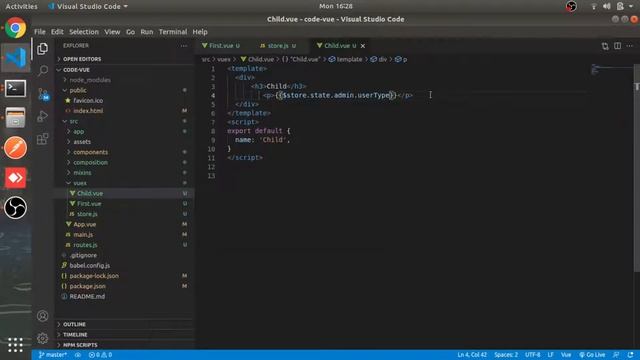Open the Run and Debug view
This screenshot has width=640, height=360.
[x=42, y=116]
